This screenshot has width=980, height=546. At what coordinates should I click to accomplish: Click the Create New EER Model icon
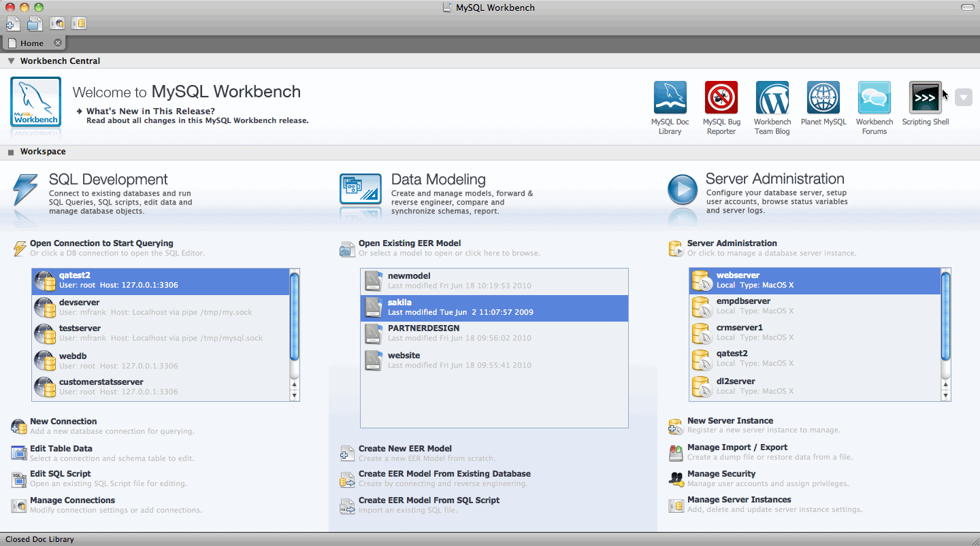click(348, 454)
